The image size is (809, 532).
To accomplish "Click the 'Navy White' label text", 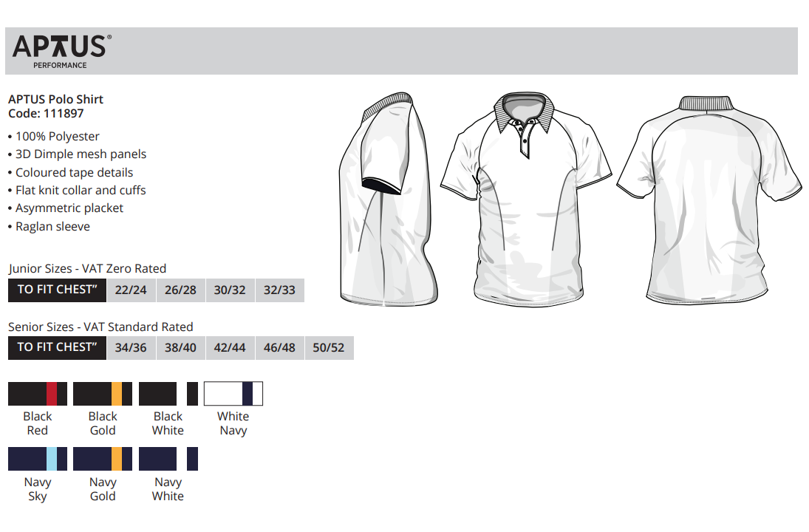I will pos(168,489).
